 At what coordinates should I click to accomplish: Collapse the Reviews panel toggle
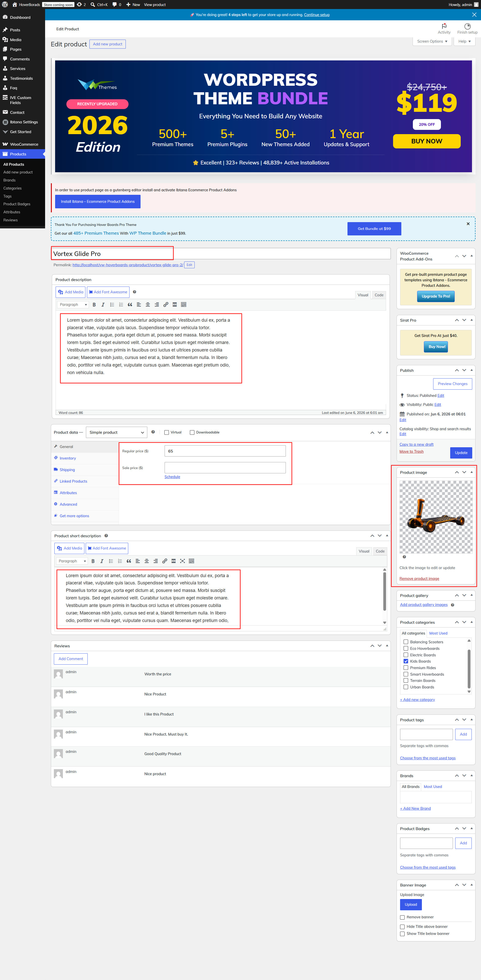pos(387,646)
